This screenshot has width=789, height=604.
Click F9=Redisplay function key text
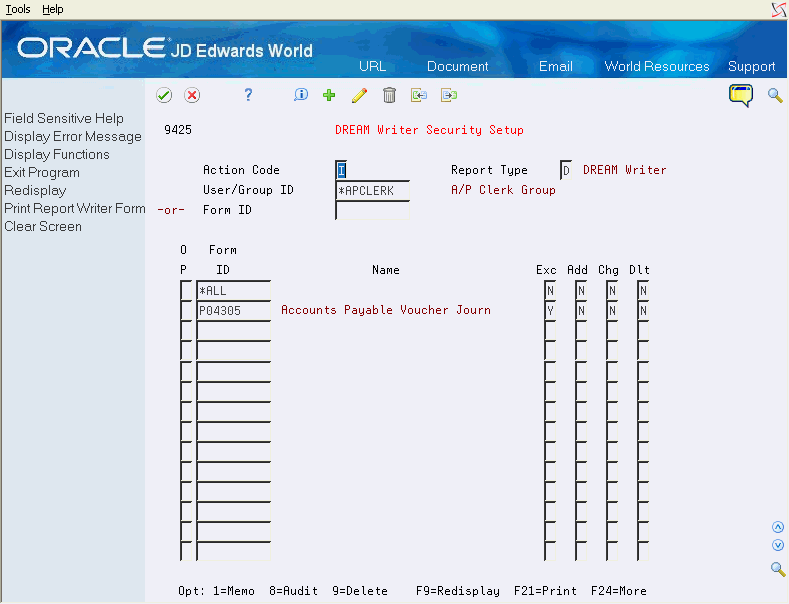click(x=458, y=591)
